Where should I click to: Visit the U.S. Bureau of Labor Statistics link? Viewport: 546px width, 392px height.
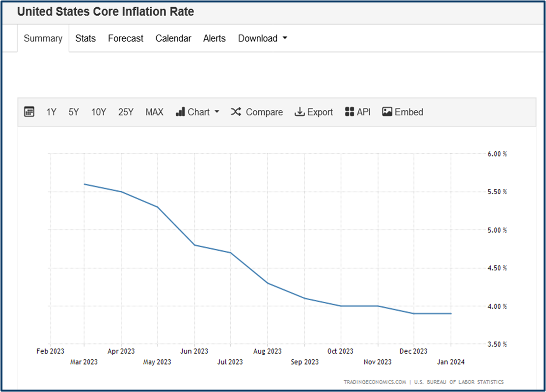point(459,382)
